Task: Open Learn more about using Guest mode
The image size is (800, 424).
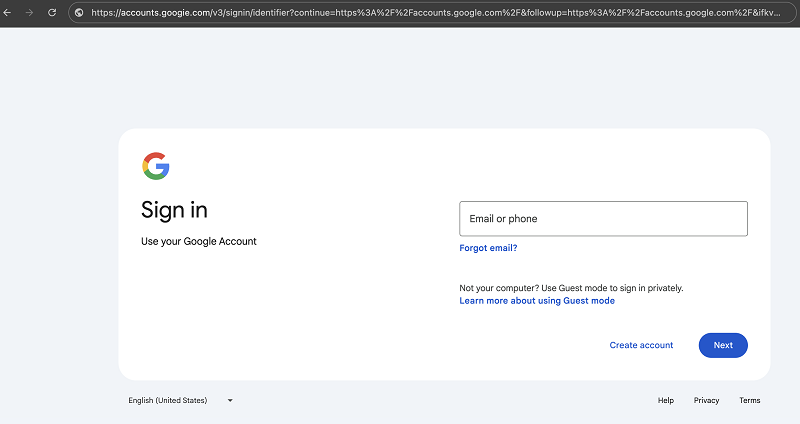Action: [x=537, y=301]
